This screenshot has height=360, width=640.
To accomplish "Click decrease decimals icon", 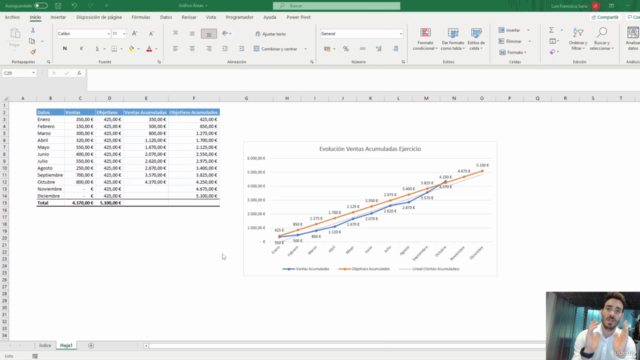I will coord(396,49).
